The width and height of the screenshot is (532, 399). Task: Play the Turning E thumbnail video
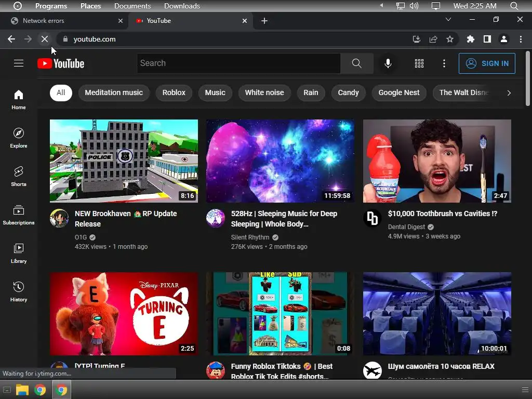(124, 314)
